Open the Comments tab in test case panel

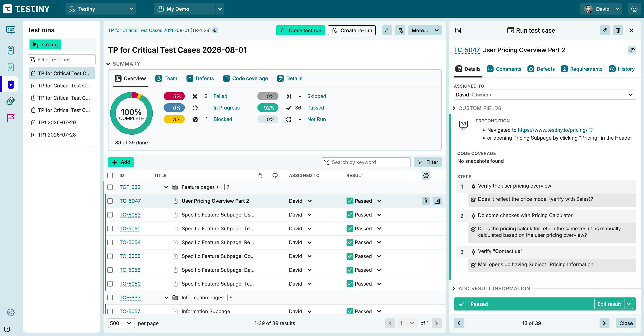[504, 69]
